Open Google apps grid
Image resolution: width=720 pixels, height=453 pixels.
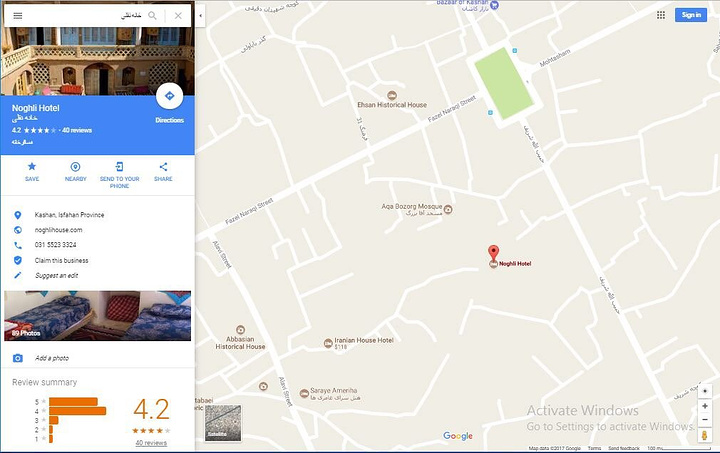[661, 15]
